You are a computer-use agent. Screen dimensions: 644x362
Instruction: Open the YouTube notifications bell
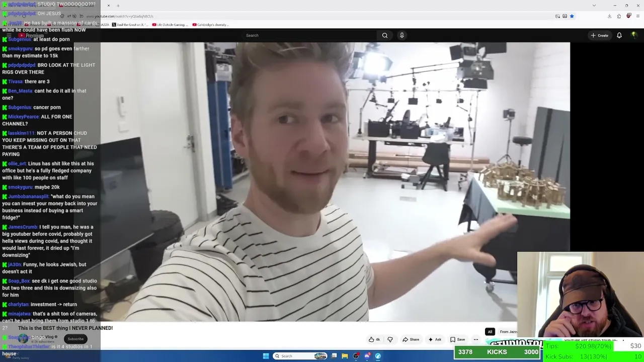619,35
